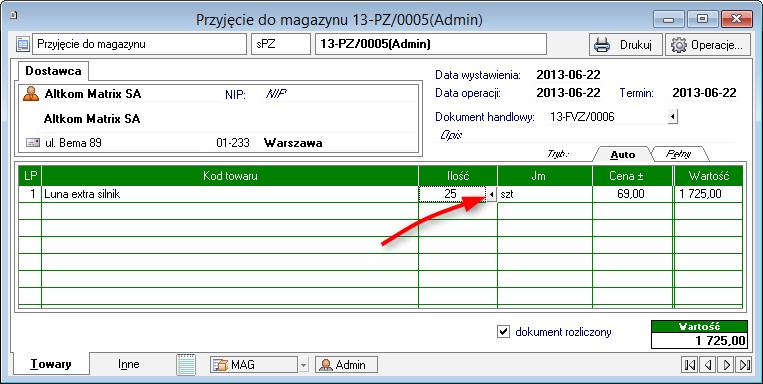
Task: Click the Kod towaru column header
Action: tap(230, 176)
